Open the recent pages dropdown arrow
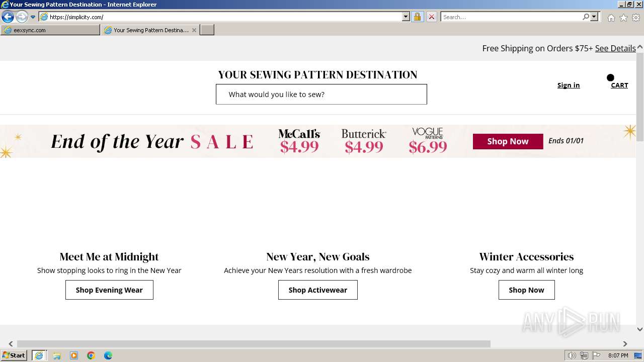This screenshot has height=362, width=644. (x=33, y=17)
